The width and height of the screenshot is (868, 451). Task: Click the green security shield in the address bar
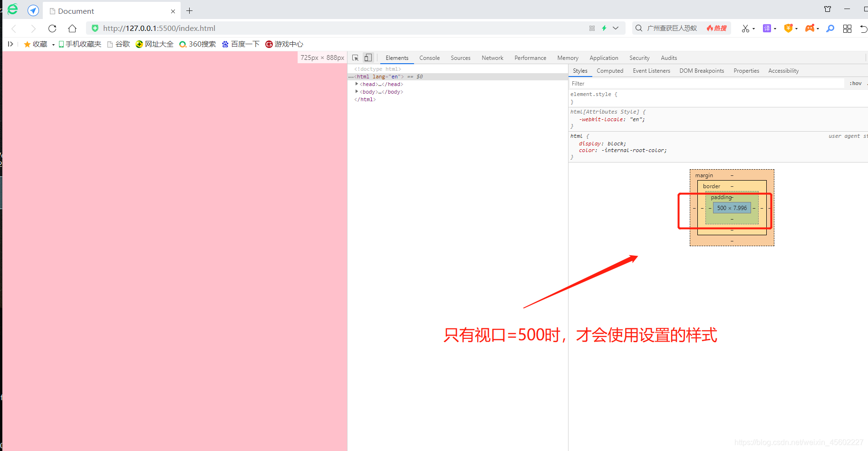95,29
